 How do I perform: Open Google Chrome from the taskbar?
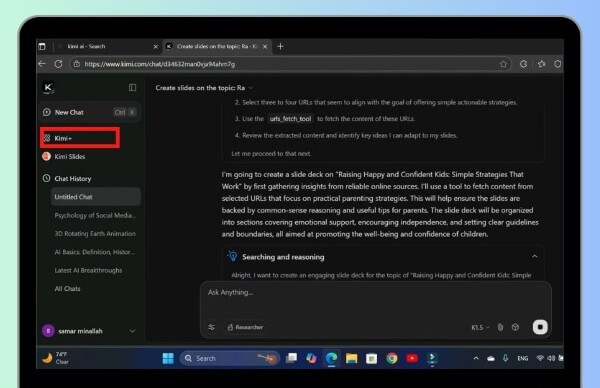[x=392, y=358]
